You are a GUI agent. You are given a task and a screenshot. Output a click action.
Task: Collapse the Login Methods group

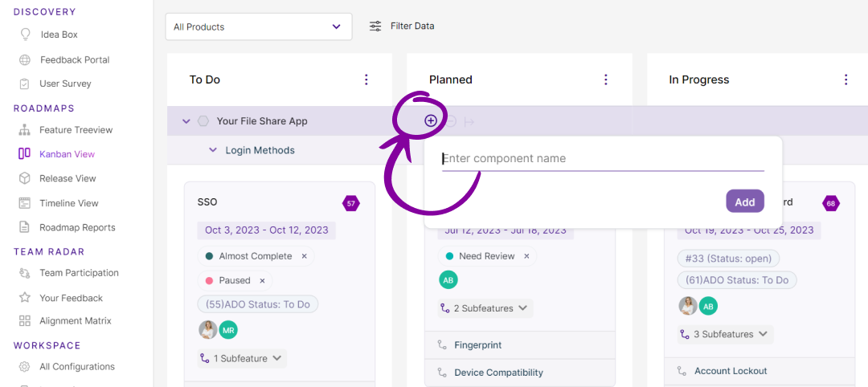click(213, 150)
